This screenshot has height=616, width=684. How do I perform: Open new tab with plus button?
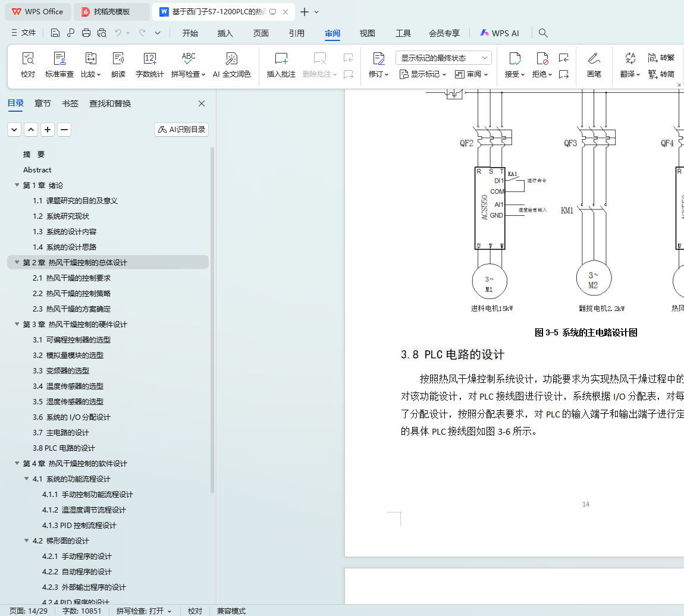tap(305, 12)
